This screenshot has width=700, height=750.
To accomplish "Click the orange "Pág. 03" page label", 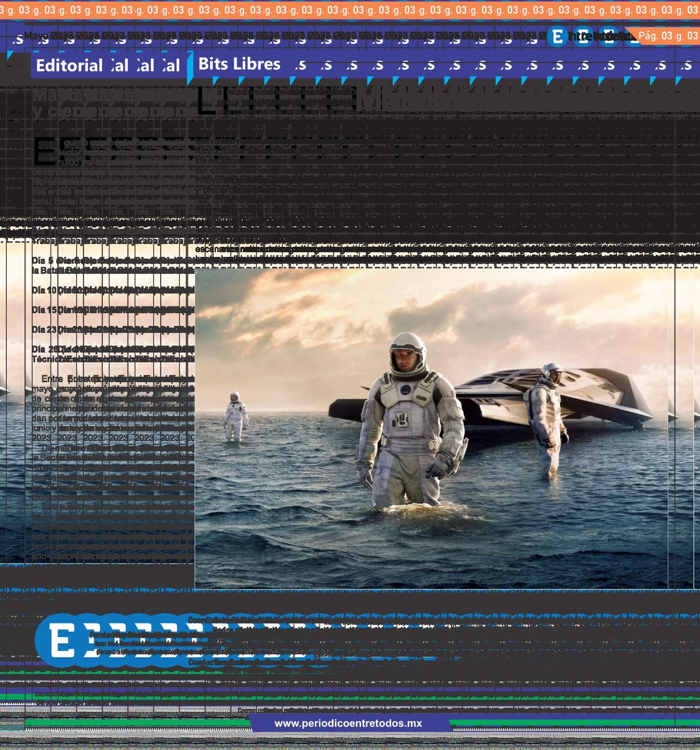I will point(655,36).
